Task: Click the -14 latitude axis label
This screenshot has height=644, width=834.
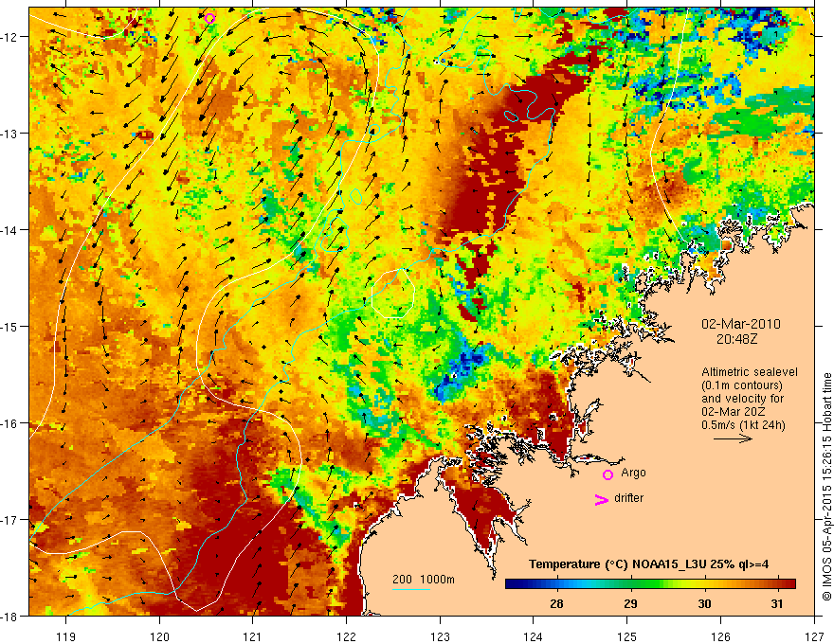Action: pyautogui.click(x=10, y=230)
